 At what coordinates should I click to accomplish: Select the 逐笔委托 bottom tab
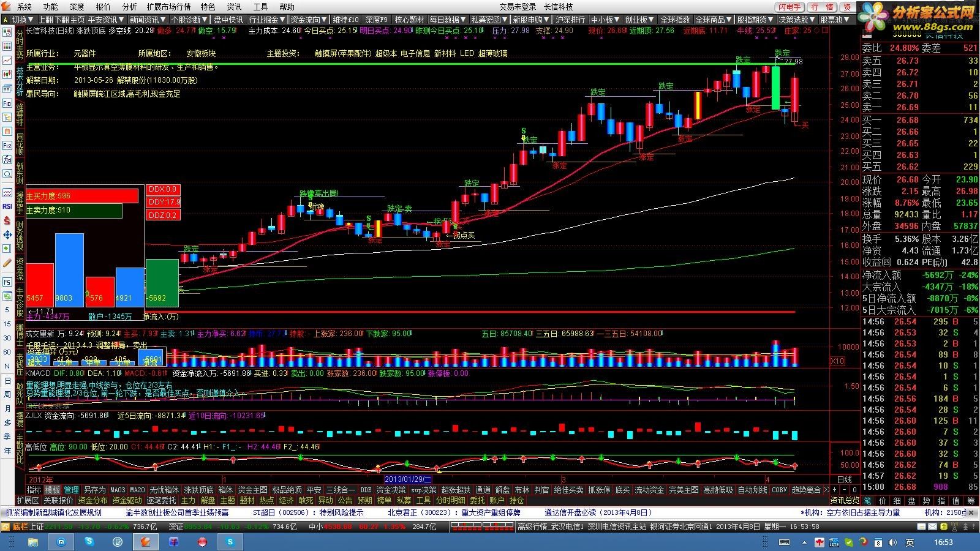click(x=162, y=500)
